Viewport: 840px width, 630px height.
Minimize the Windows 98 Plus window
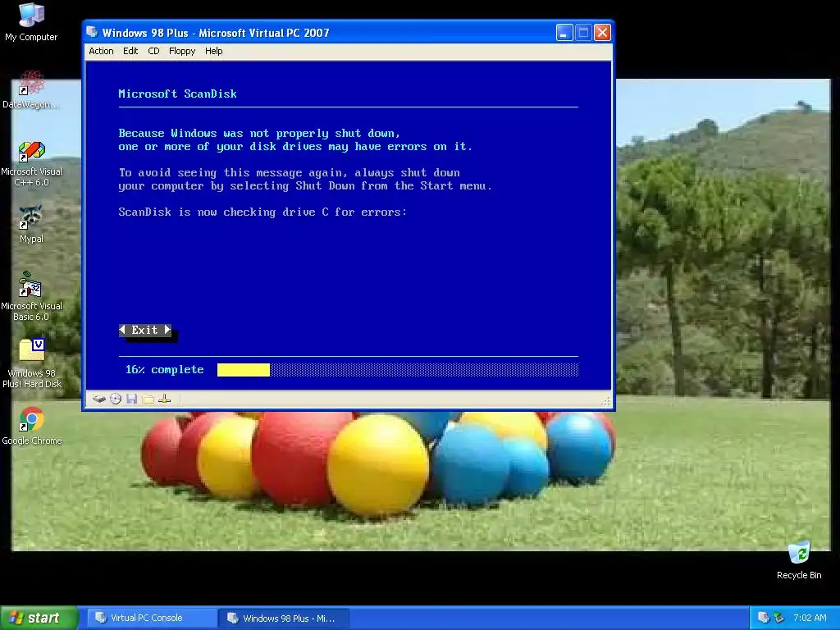click(564, 33)
